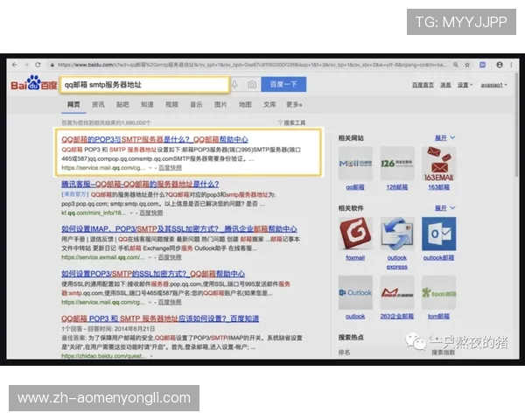Switch to the 文库 tab
This screenshot has height=420, width=525.
[269, 104]
